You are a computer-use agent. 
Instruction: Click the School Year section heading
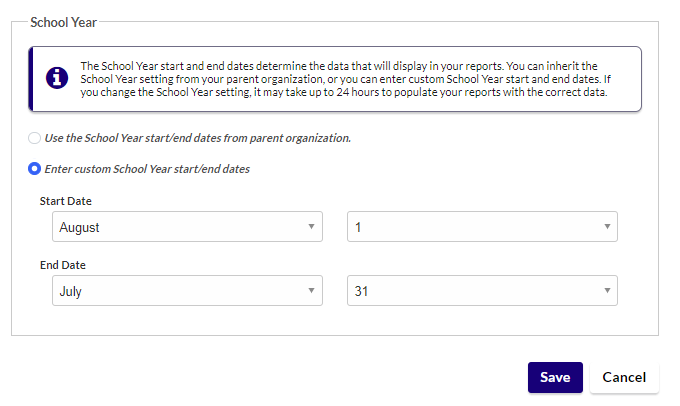coord(63,22)
